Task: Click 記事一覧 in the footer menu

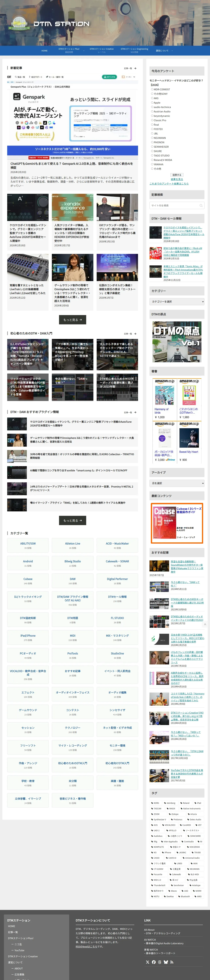Action: [13, 932]
